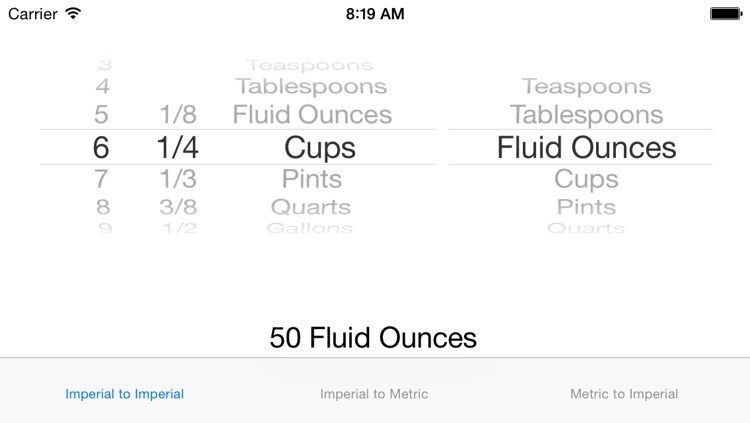Select Fluid Ounces in source unit wheel

pos(312,115)
